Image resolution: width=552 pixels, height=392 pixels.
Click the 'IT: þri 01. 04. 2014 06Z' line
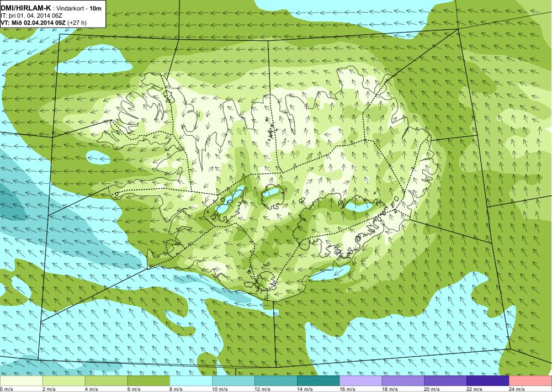(31, 15)
